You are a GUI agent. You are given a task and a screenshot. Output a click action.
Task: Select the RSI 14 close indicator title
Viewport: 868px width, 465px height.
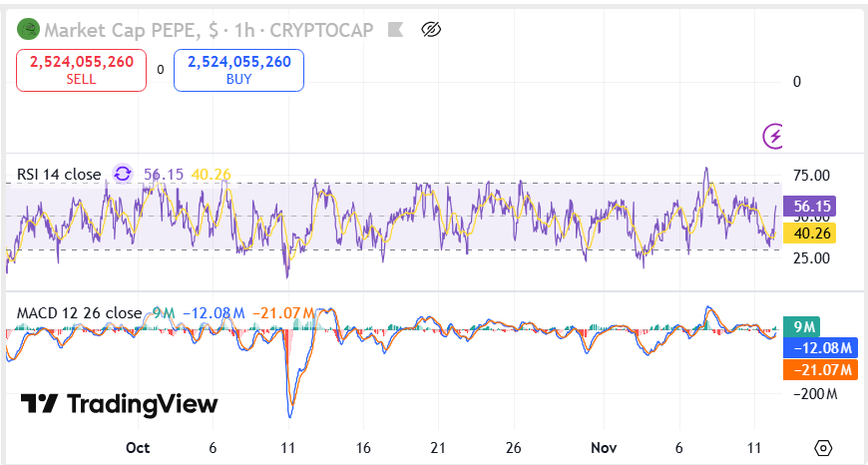coord(59,175)
